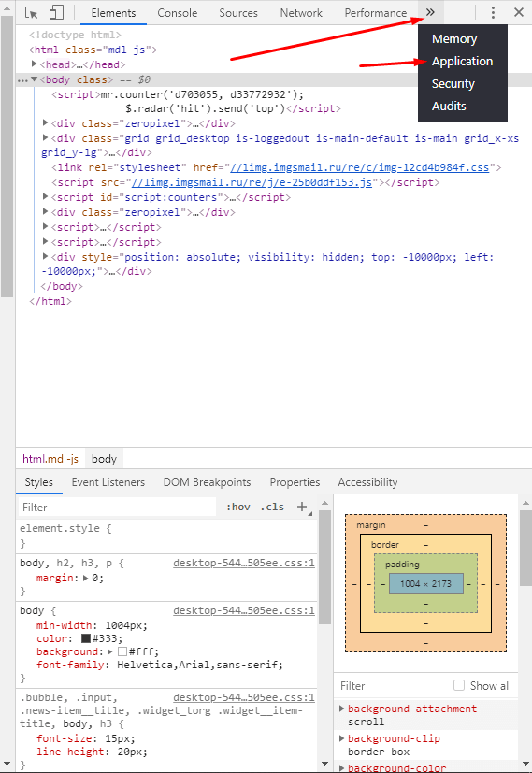Switch to the Console tab

pos(177,13)
